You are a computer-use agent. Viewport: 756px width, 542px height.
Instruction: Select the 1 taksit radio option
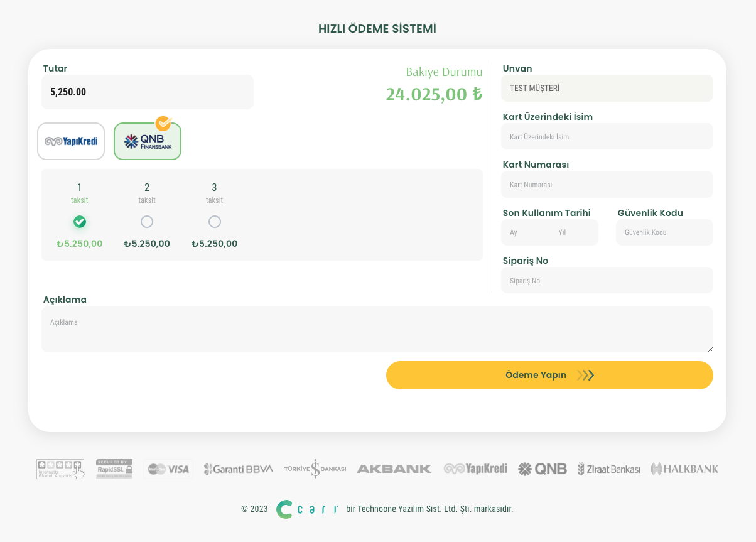pyautogui.click(x=80, y=222)
